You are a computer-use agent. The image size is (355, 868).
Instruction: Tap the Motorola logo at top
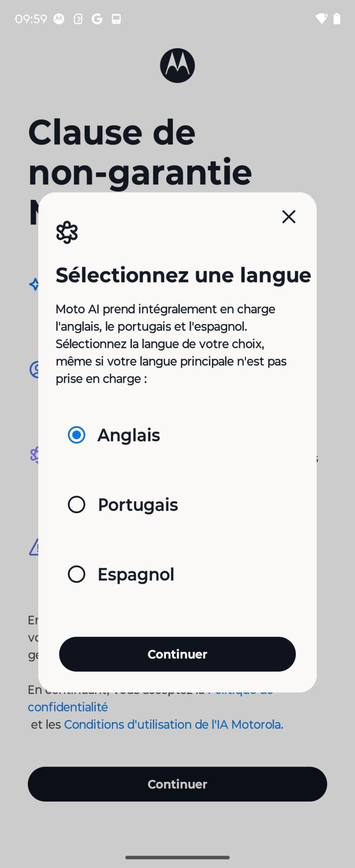177,66
